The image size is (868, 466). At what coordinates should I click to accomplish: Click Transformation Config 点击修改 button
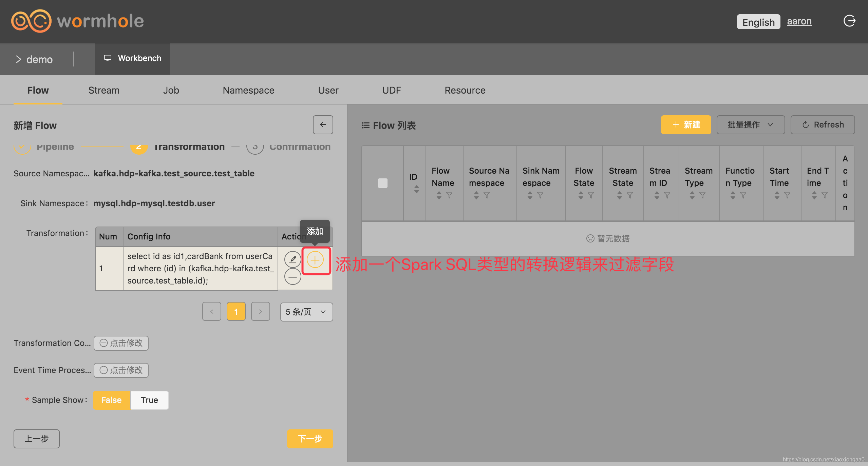(121, 343)
